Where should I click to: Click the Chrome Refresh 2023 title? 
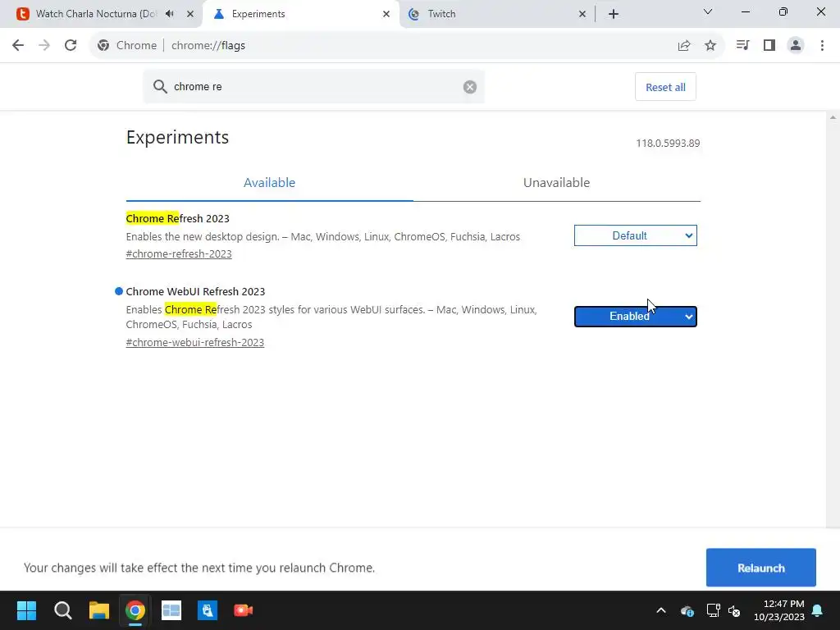pyautogui.click(x=177, y=218)
